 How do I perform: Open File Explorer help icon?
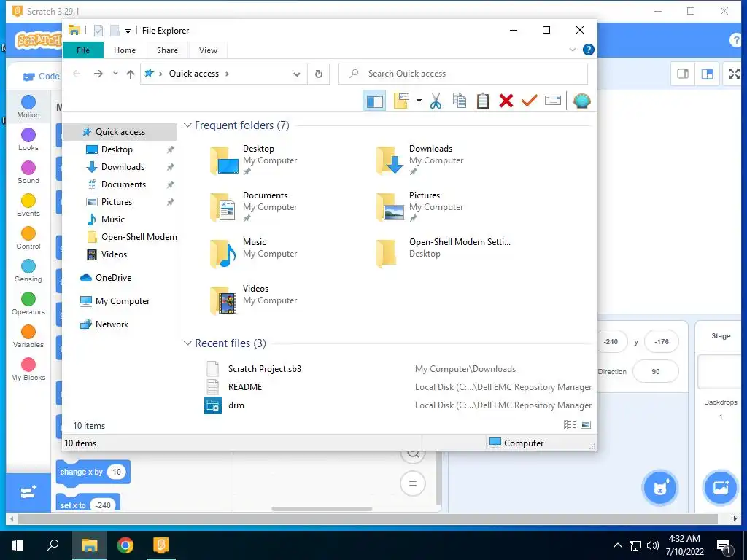click(589, 50)
